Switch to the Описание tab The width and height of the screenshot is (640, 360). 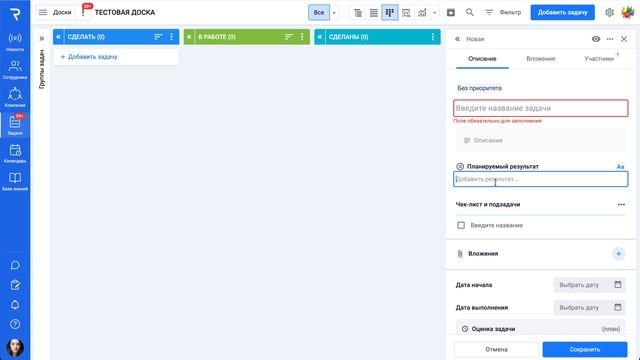[x=482, y=59]
